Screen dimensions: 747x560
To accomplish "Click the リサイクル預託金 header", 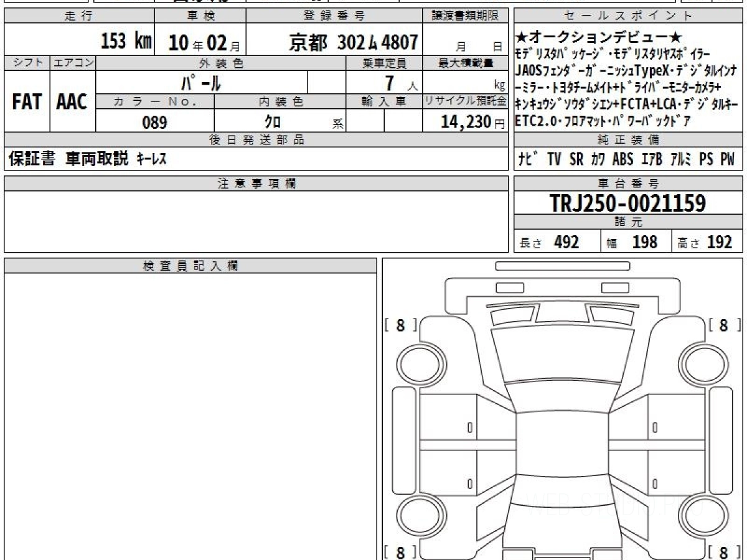I will 466,102.
